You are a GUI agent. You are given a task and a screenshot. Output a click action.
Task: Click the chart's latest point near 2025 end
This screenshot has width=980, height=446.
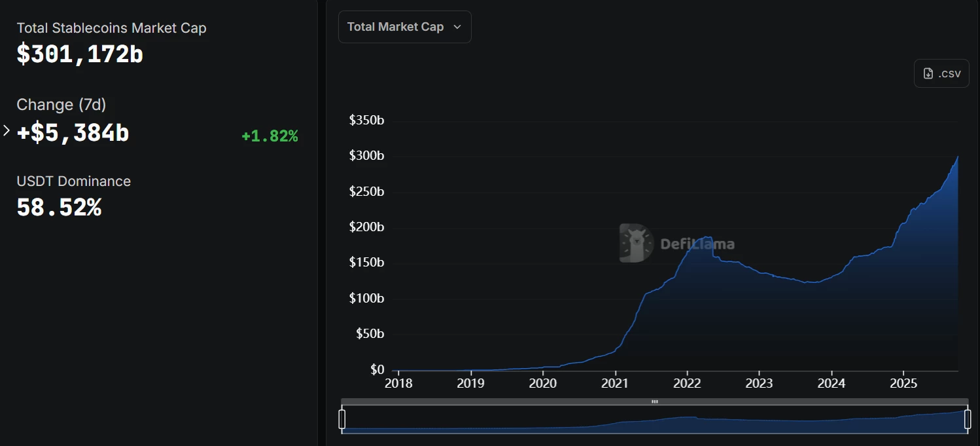(958, 157)
